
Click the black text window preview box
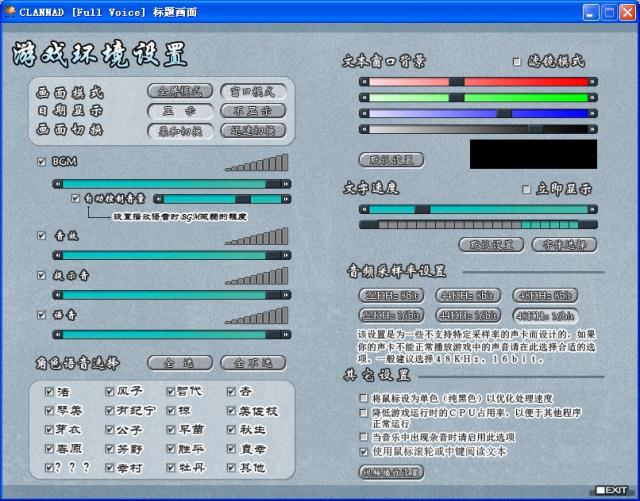tap(533, 154)
